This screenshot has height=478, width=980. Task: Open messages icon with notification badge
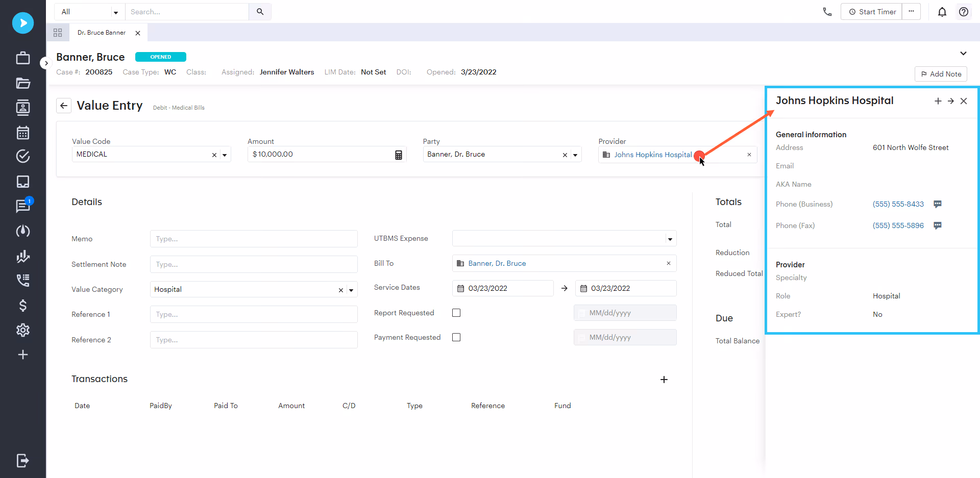pos(23,206)
